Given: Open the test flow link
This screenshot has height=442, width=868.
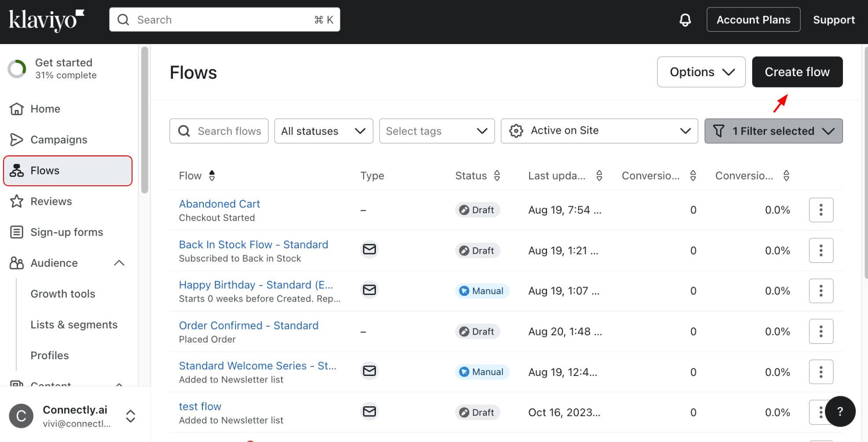Looking at the screenshot, I should tap(200, 406).
